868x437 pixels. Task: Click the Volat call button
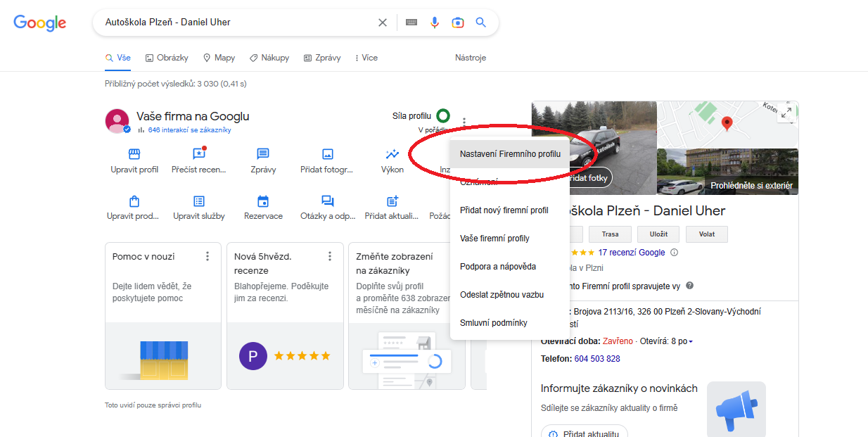click(706, 234)
